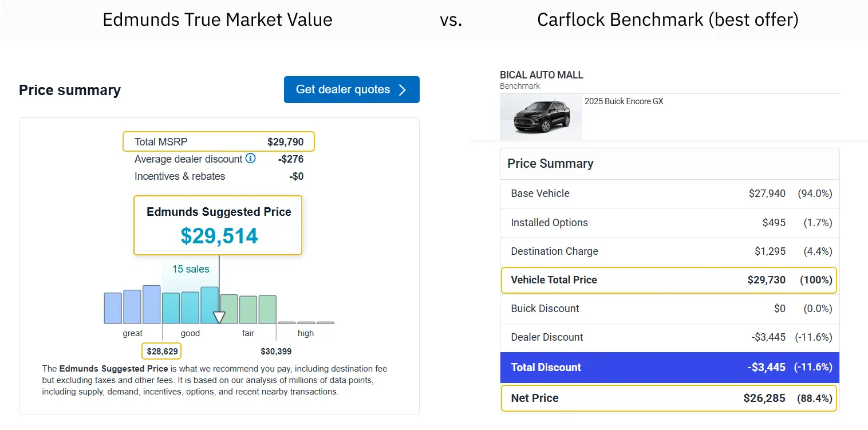
Task: Click the 15 sales label above histogram
Action: (x=191, y=269)
